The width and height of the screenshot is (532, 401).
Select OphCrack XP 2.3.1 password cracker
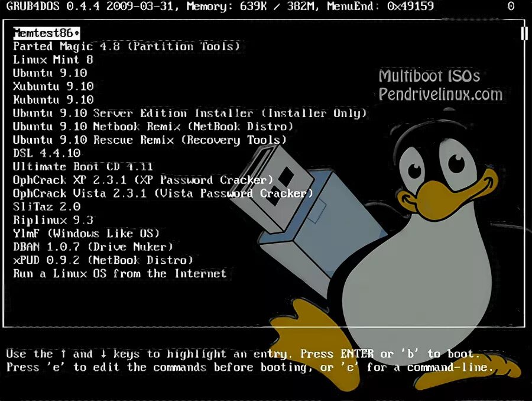click(143, 180)
